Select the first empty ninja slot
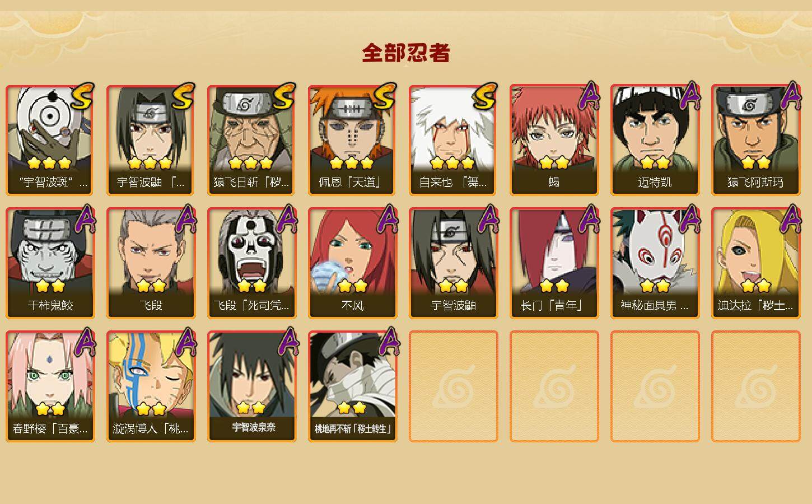Screen dimensions: 812x504 pyautogui.click(x=453, y=386)
